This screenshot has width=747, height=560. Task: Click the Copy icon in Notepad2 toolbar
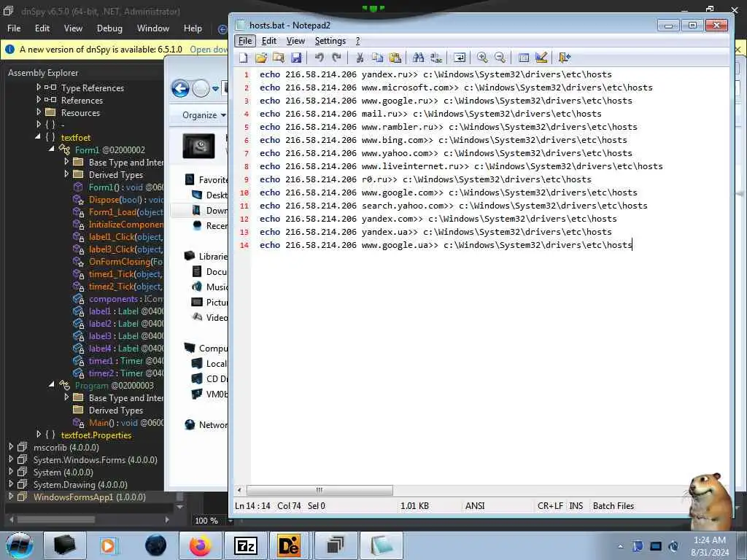pyautogui.click(x=377, y=58)
